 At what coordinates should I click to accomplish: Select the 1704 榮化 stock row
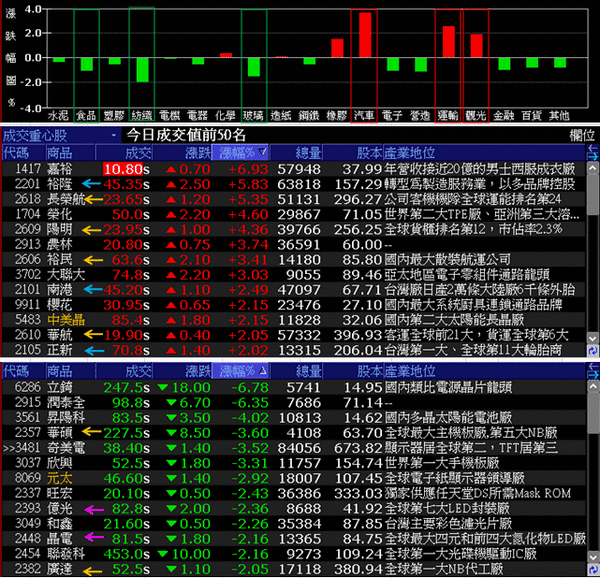pos(294,214)
